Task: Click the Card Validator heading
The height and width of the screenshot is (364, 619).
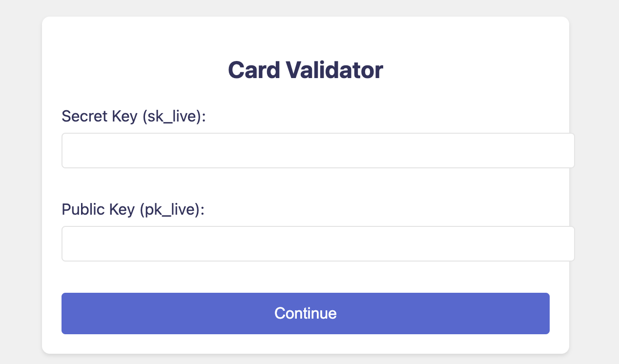Action: (306, 70)
